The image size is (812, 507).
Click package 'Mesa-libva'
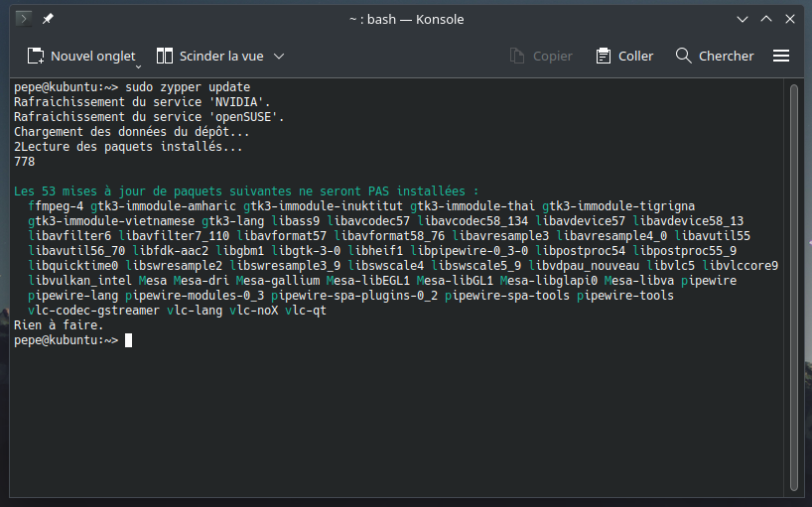point(639,281)
